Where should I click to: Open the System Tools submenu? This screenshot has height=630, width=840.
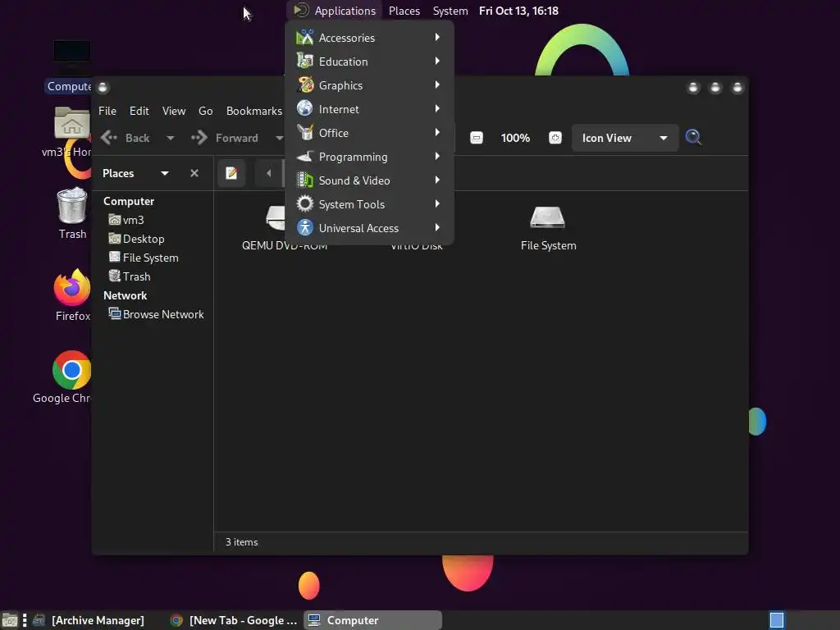click(370, 204)
